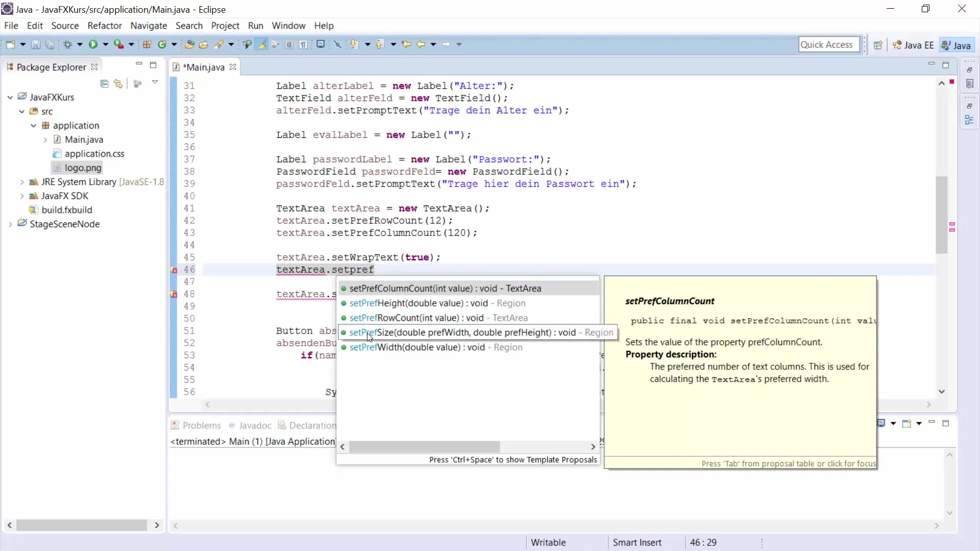
Task: Click the greyed Forward navigation arrow
Action: 446,44
